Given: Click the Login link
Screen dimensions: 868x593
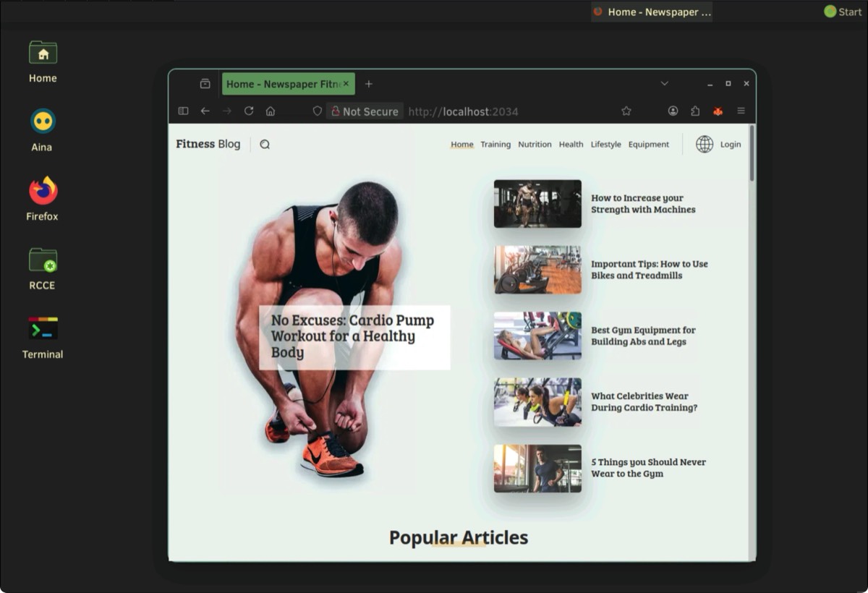Looking at the screenshot, I should click(731, 145).
